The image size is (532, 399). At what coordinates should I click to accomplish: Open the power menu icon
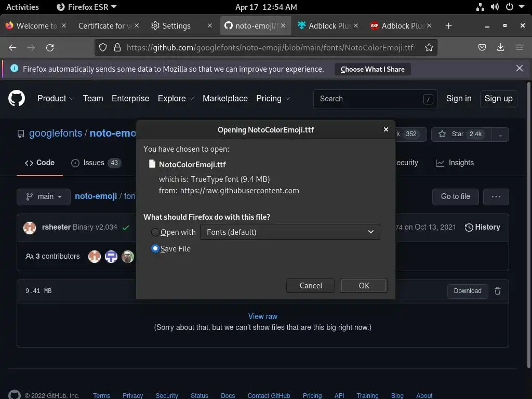coord(510,7)
